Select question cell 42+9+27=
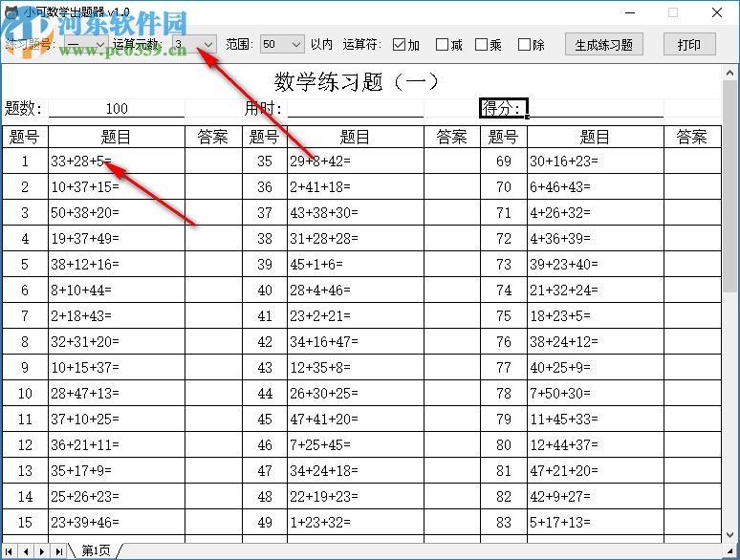Screen dimensions: 740x560 pos(596,496)
